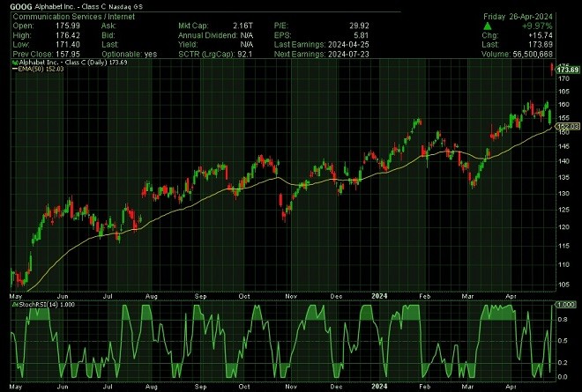
Task: Click the Annual Dividend N/A value
Action: pyautogui.click(x=246, y=35)
